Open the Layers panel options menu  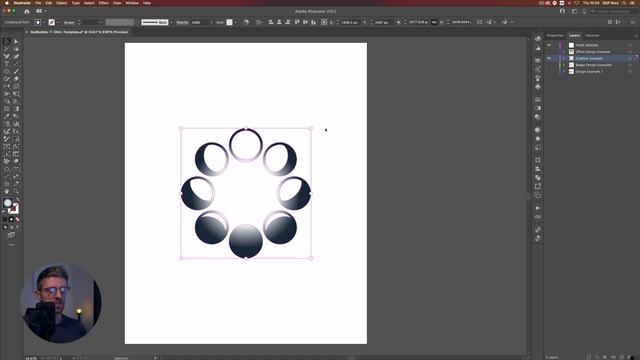point(636,36)
